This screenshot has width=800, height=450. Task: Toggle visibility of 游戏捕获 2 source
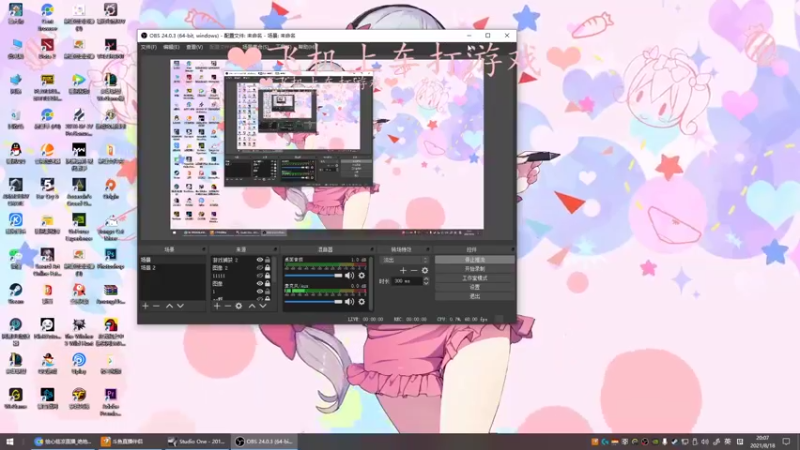click(x=260, y=260)
